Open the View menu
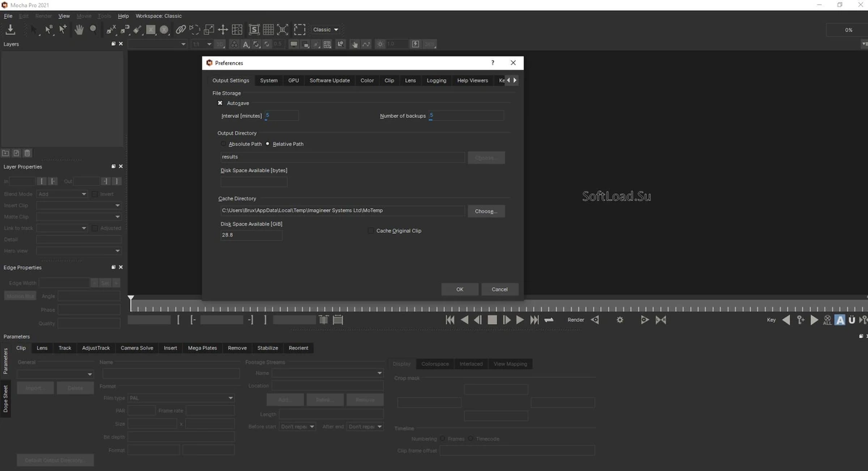This screenshot has height=471, width=868. (64, 16)
